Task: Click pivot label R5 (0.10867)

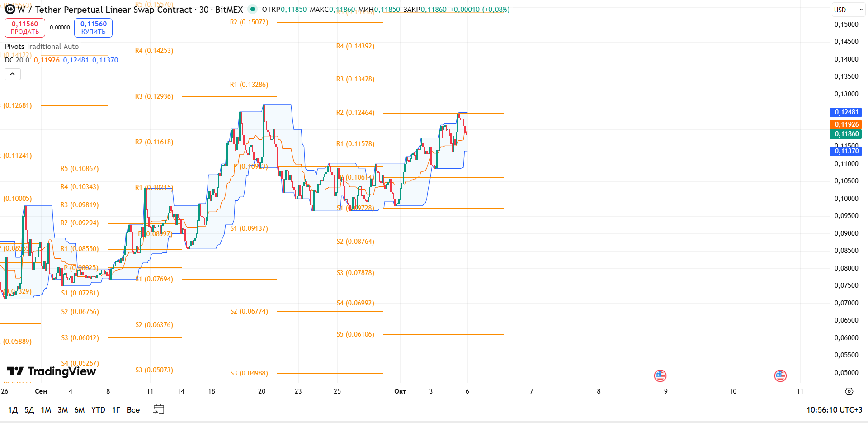Action: 80,169
